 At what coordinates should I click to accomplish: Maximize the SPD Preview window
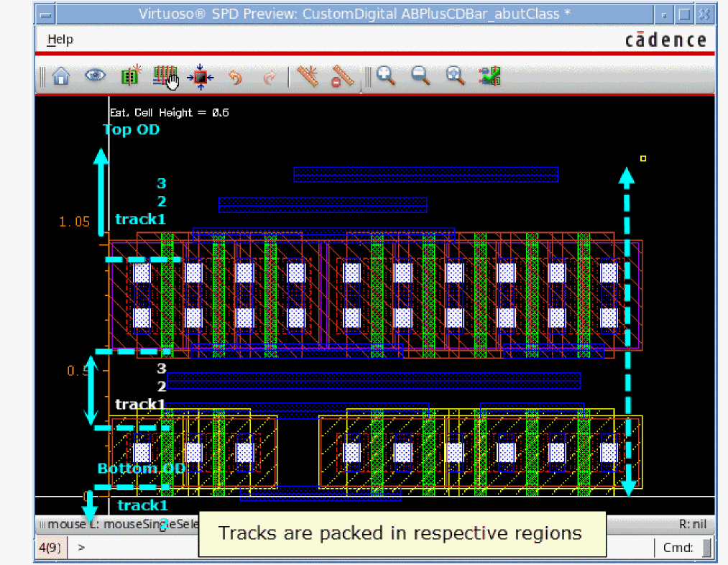(684, 14)
